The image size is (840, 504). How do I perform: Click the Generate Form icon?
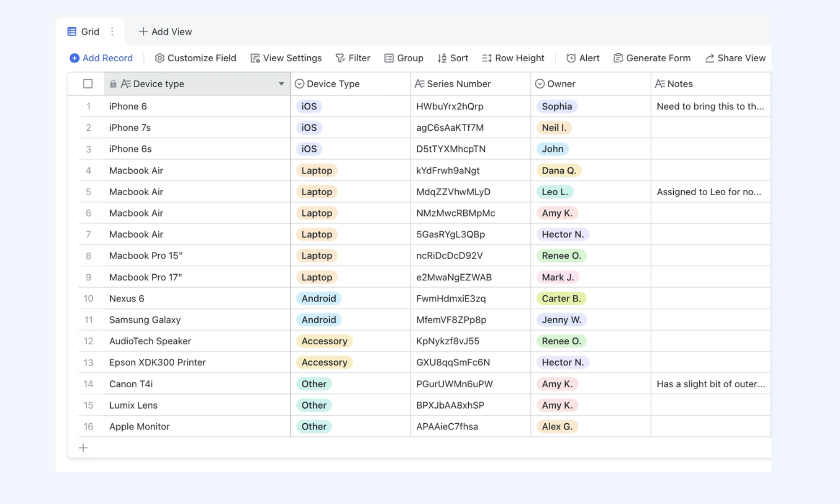coord(618,58)
